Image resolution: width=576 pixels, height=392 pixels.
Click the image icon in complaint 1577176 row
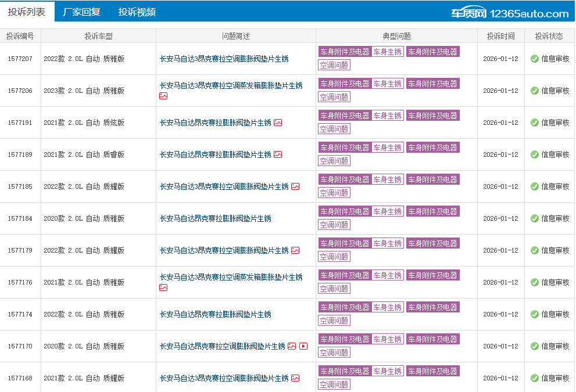point(163,287)
